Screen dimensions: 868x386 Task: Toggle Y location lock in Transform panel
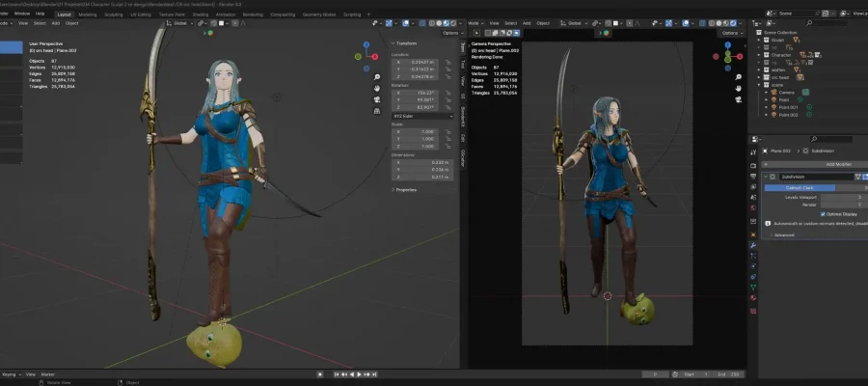click(x=447, y=69)
